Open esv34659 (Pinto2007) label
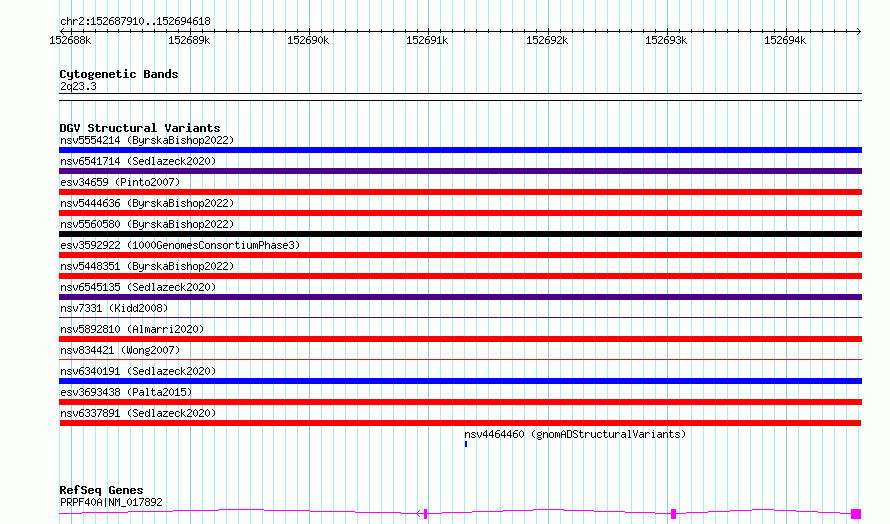The image size is (890, 524). coord(120,182)
